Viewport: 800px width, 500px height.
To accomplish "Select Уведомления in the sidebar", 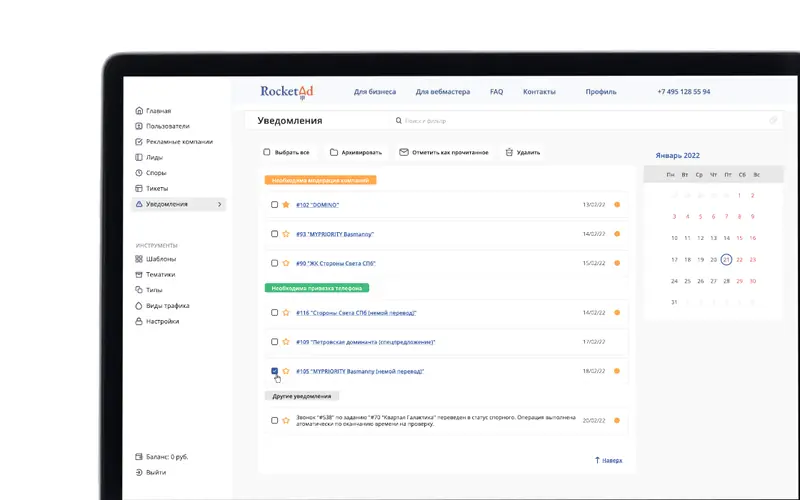I will coord(179,204).
